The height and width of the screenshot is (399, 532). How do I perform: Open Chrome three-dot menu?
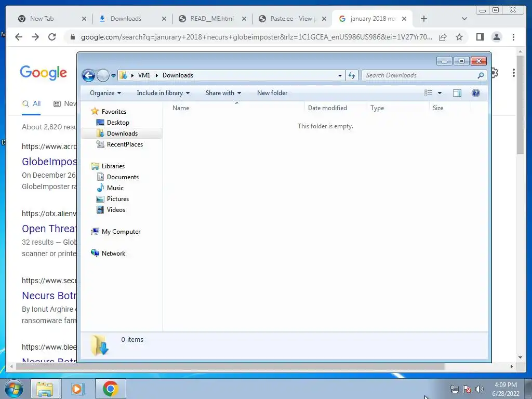coord(513,37)
